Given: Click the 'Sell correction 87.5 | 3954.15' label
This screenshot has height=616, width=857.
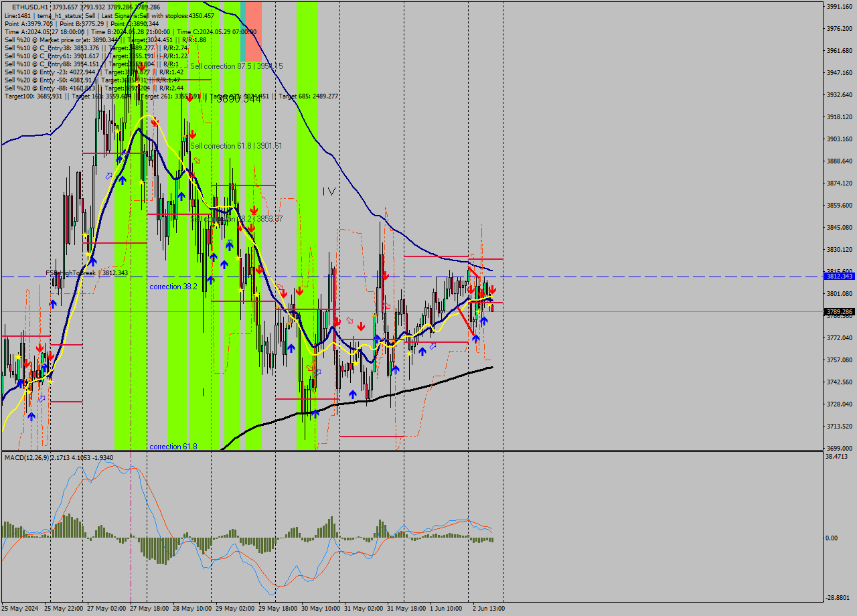Looking at the screenshot, I should [236, 66].
